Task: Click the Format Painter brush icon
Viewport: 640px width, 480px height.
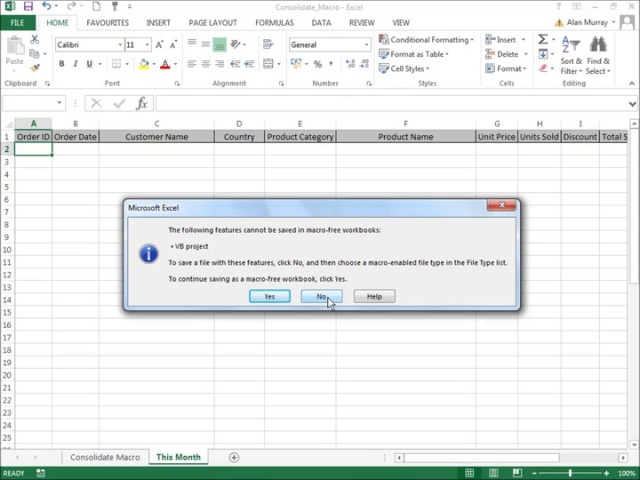Action: coord(35,67)
